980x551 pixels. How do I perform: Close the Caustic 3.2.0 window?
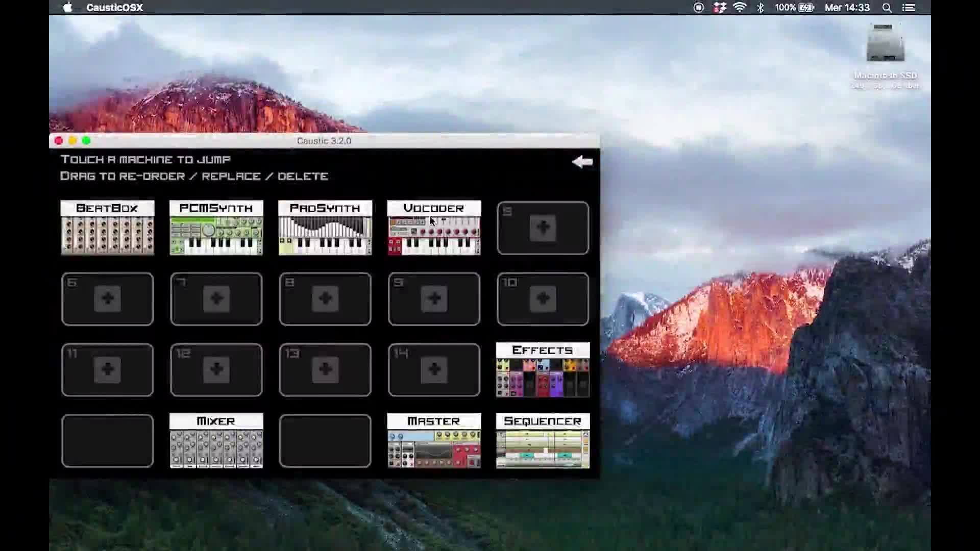[59, 141]
